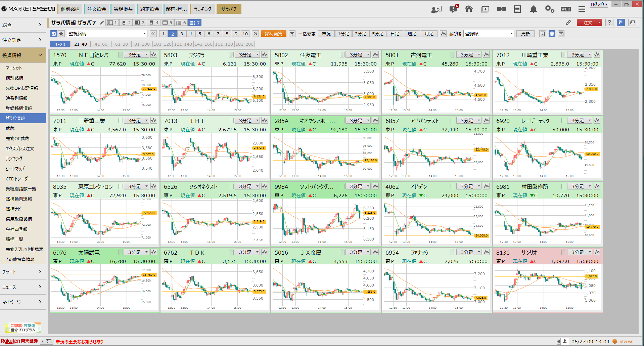Click the trash delete icon near 更新
The width and height of the screenshot is (644, 346).
552,34
